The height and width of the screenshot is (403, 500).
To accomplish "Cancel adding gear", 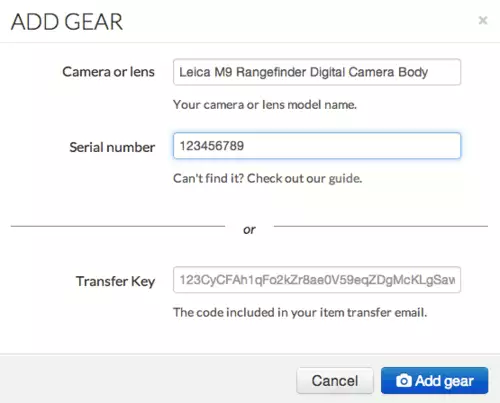I will tap(335, 380).
